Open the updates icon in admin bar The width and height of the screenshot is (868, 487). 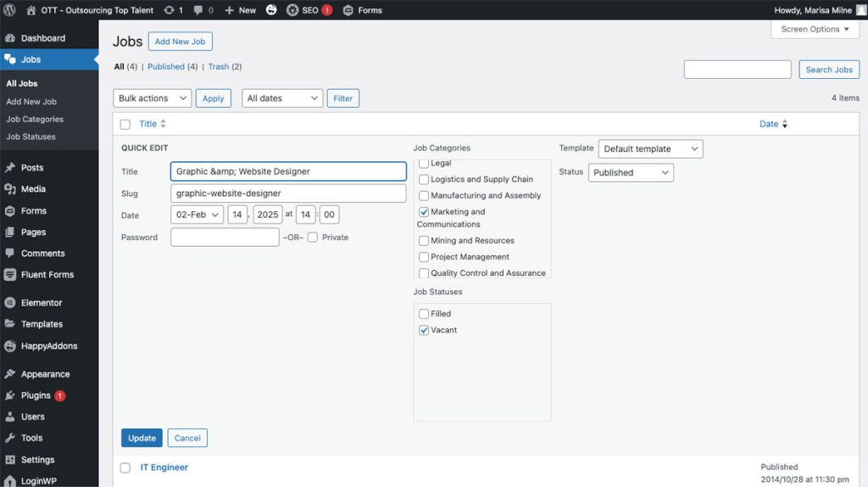169,10
